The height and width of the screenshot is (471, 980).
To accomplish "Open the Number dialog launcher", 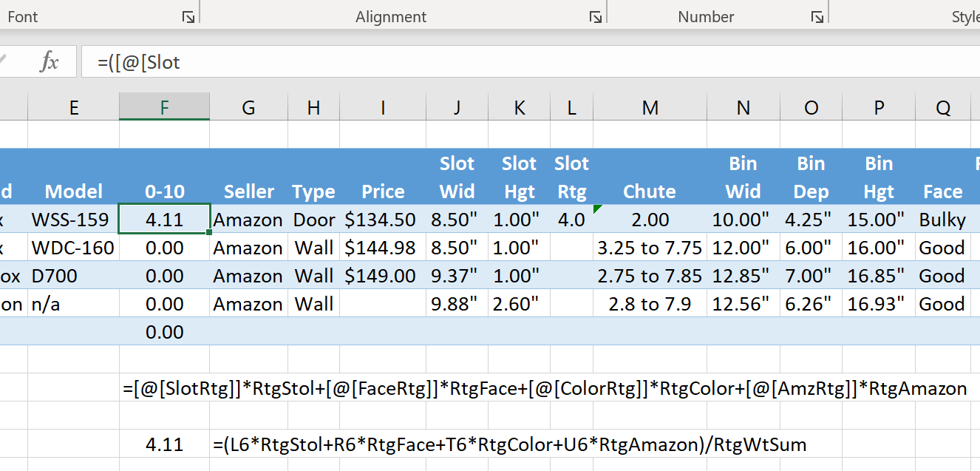I will pos(817,17).
